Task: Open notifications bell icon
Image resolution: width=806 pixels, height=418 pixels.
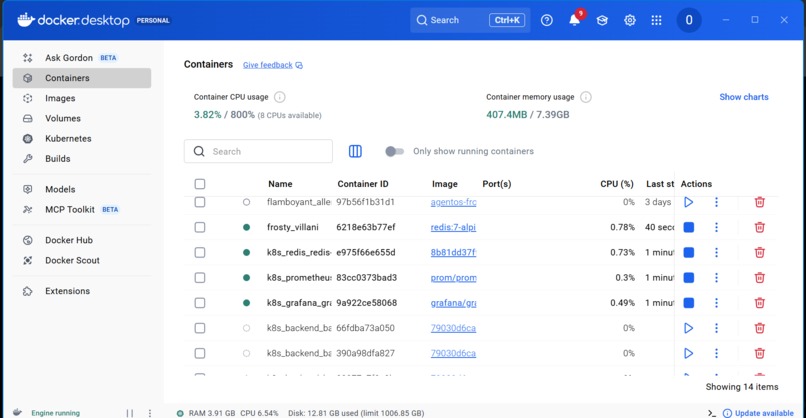Action: (x=574, y=20)
